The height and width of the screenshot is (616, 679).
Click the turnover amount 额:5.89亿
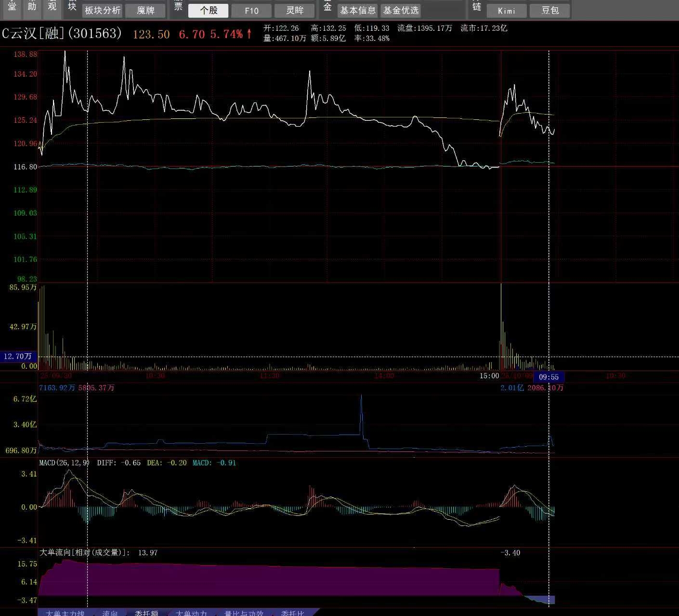pyautogui.click(x=328, y=38)
